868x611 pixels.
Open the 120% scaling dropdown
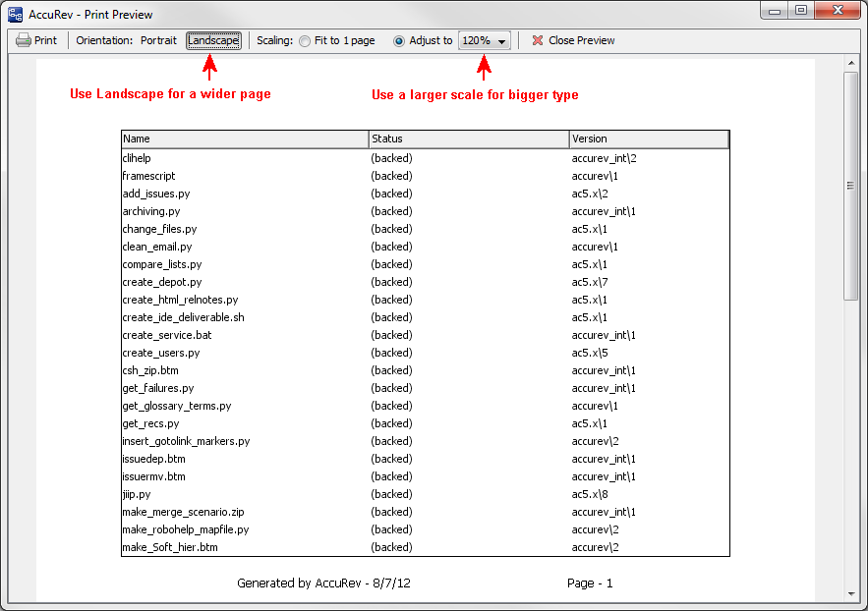pyautogui.click(x=485, y=41)
